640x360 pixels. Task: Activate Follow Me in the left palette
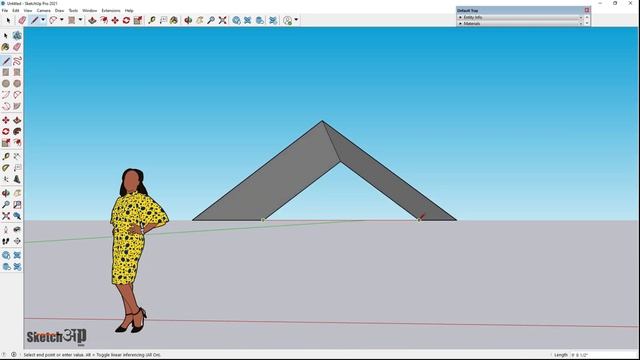click(x=17, y=131)
